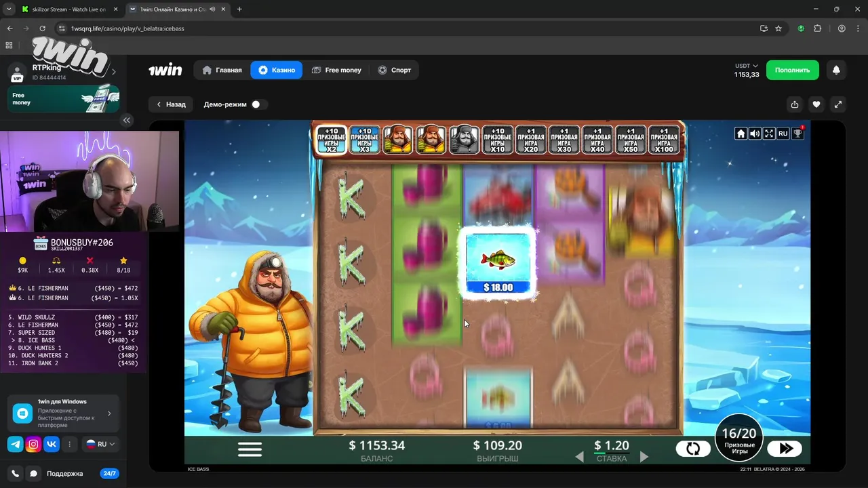Open the RU site language dropdown

(x=100, y=444)
